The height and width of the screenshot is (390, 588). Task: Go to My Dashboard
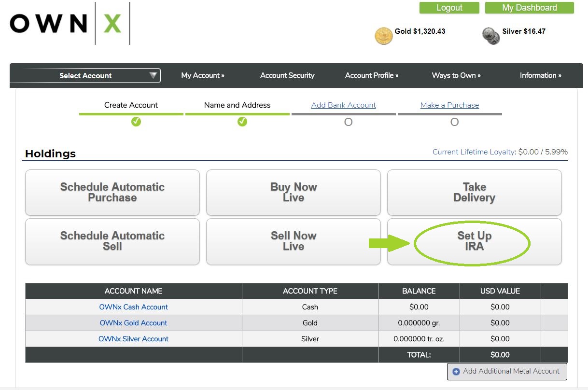(x=530, y=8)
